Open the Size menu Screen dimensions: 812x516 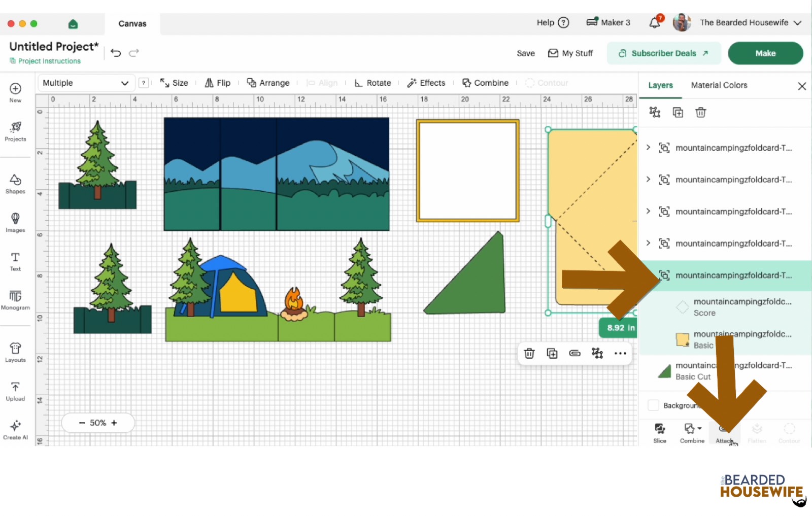pyautogui.click(x=174, y=83)
